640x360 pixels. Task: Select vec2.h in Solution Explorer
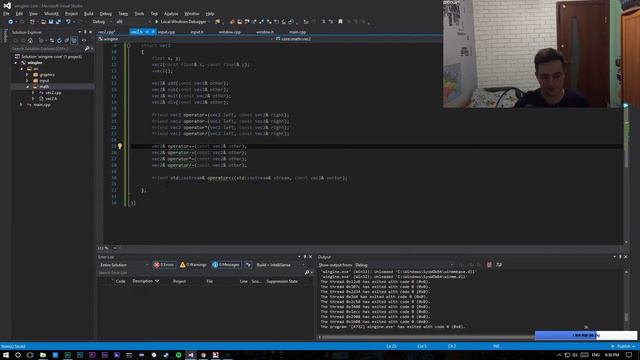51,99
